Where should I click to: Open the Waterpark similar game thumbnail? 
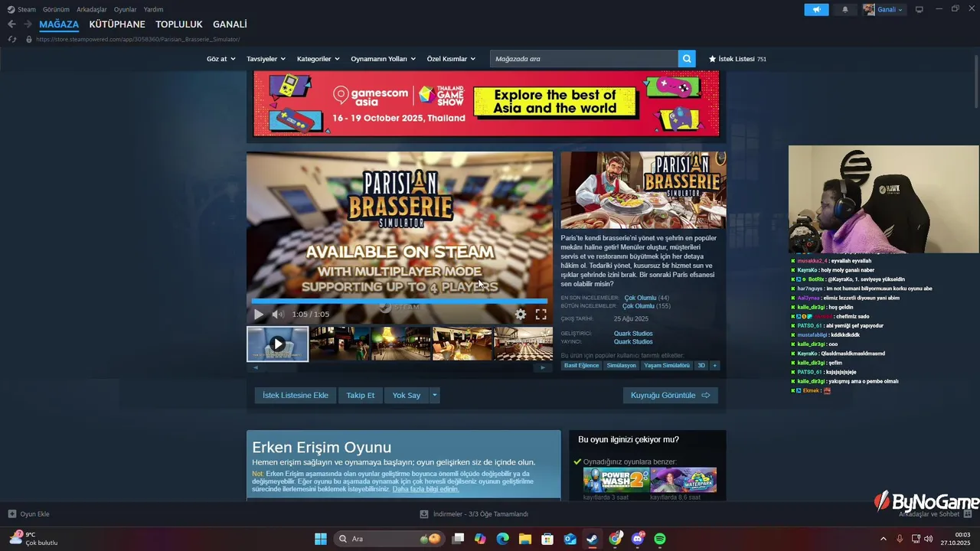[684, 480]
